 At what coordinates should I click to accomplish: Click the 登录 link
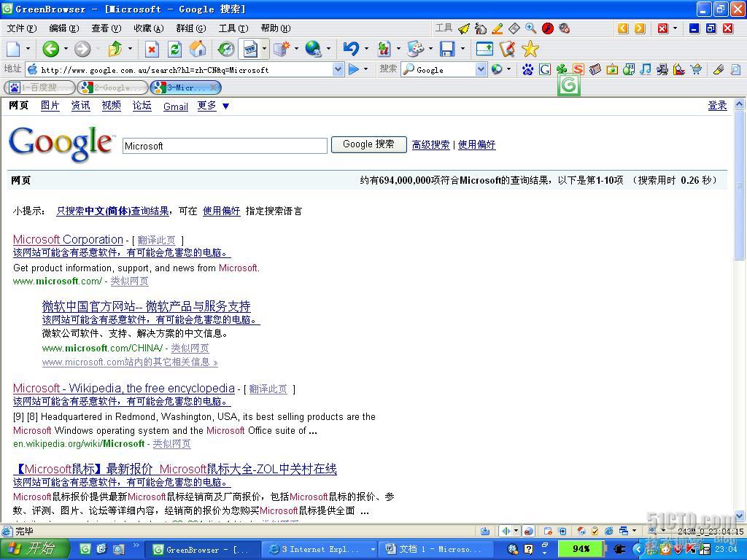coord(718,106)
